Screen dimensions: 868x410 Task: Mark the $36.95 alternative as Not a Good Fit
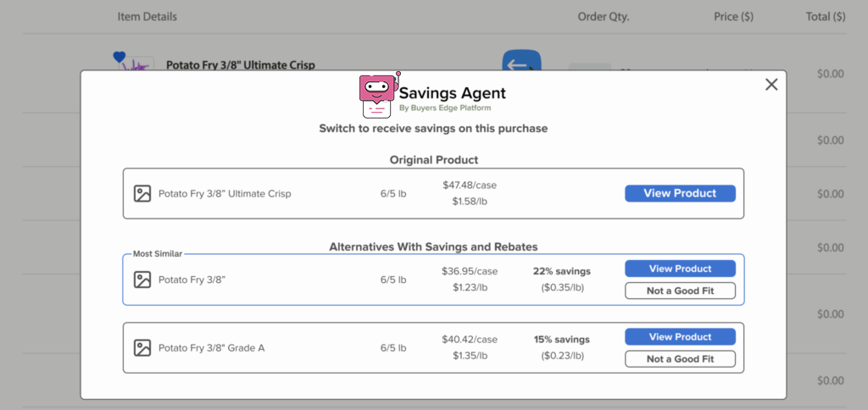[680, 291]
